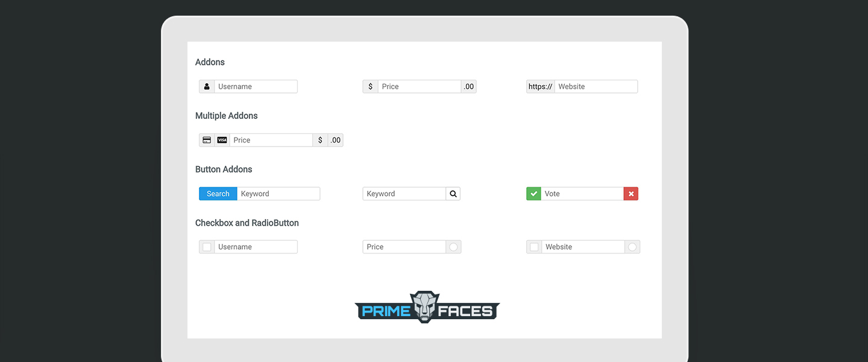Click the Visa card icon

pyautogui.click(x=222, y=140)
